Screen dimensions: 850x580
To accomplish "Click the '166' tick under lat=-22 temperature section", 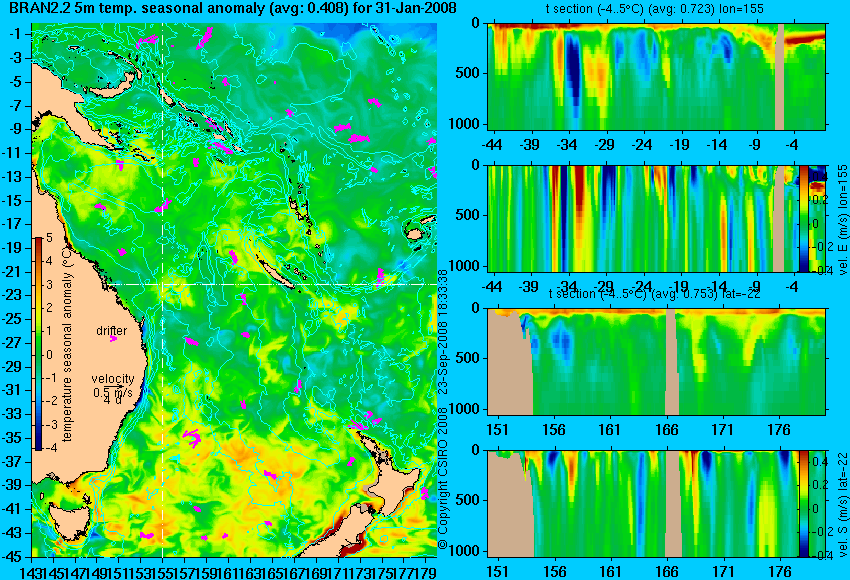I will [x=666, y=430].
